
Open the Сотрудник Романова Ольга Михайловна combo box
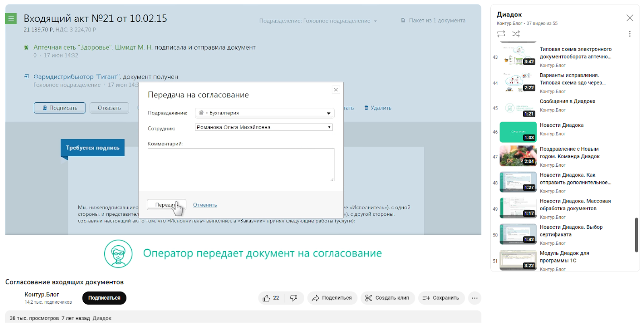coord(264,127)
